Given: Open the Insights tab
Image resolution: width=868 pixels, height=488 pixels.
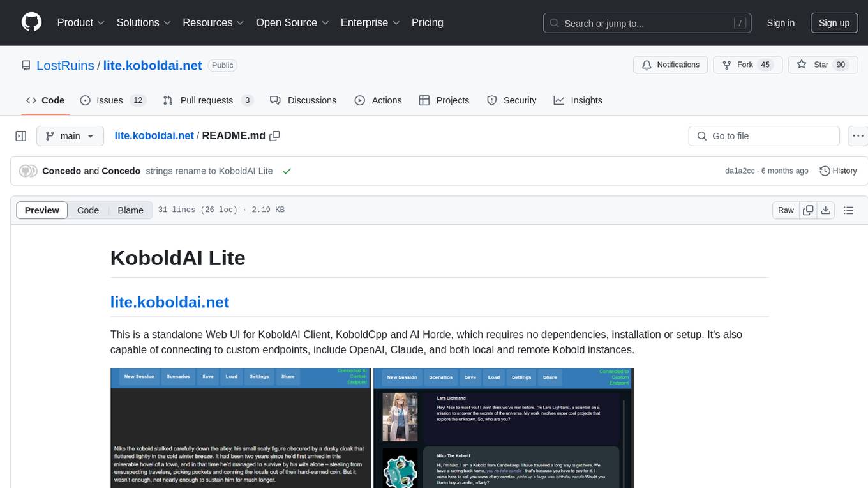Looking at the screenshot, I should tap(578, 100).
